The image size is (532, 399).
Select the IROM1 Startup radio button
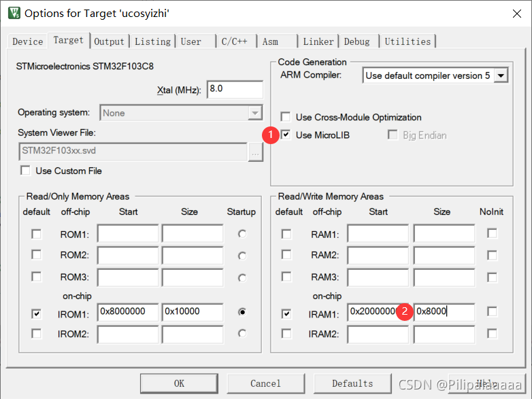tap(242, 312)
